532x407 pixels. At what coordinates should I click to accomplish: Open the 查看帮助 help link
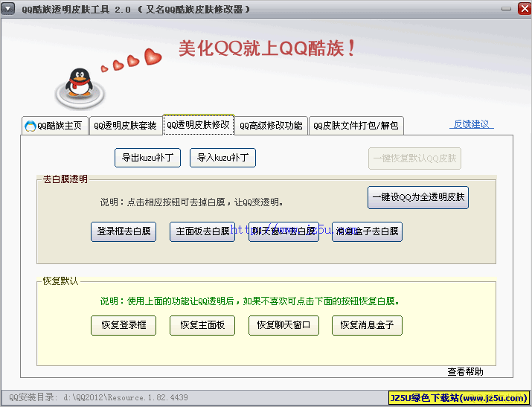[x=465, y=372]
